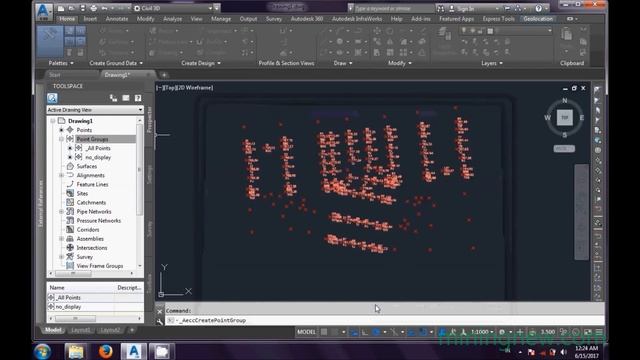Expand the Alignments tree node
The width and height of the screenshot is (640, 360).
pyautogui.click(x=61, y=176)
